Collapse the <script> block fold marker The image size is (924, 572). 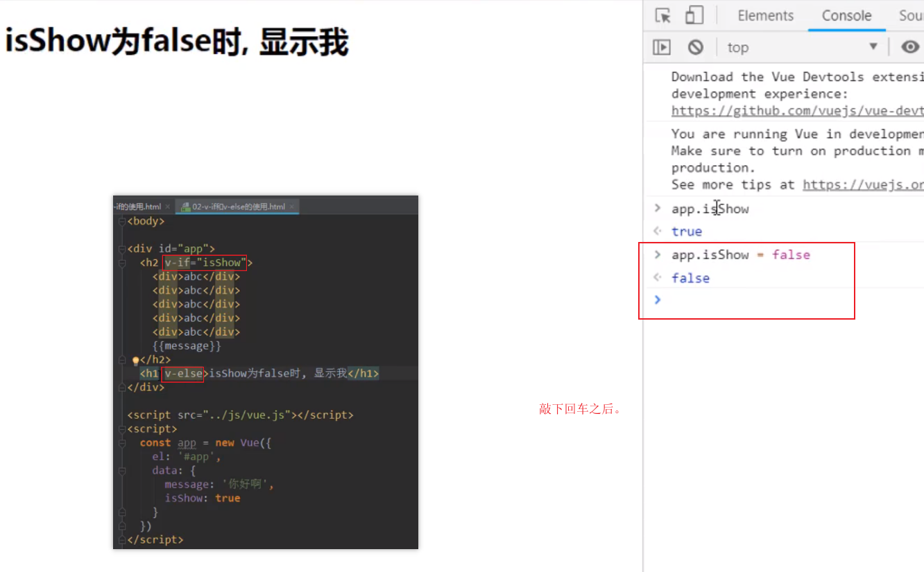(122, 429)
